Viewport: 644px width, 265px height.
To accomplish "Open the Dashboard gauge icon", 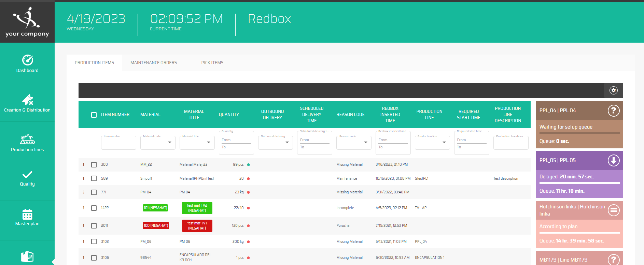I will tap(27, 60).
